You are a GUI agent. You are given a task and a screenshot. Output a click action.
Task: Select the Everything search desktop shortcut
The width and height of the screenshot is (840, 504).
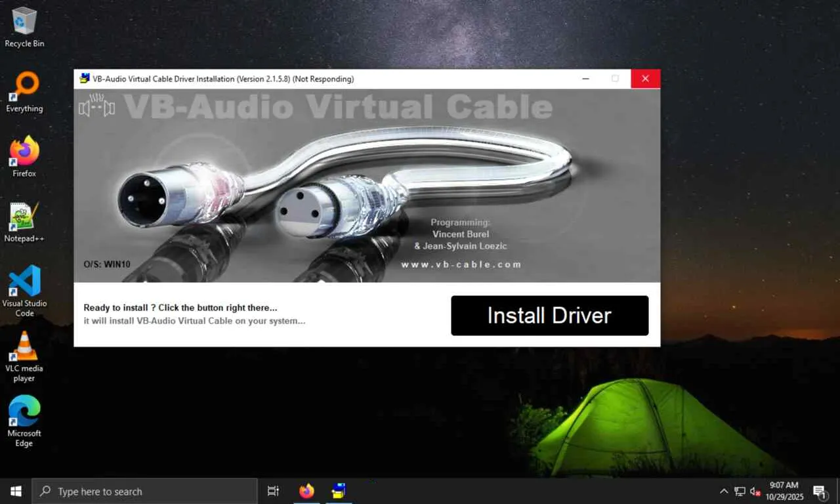click(x=24, y=93)
